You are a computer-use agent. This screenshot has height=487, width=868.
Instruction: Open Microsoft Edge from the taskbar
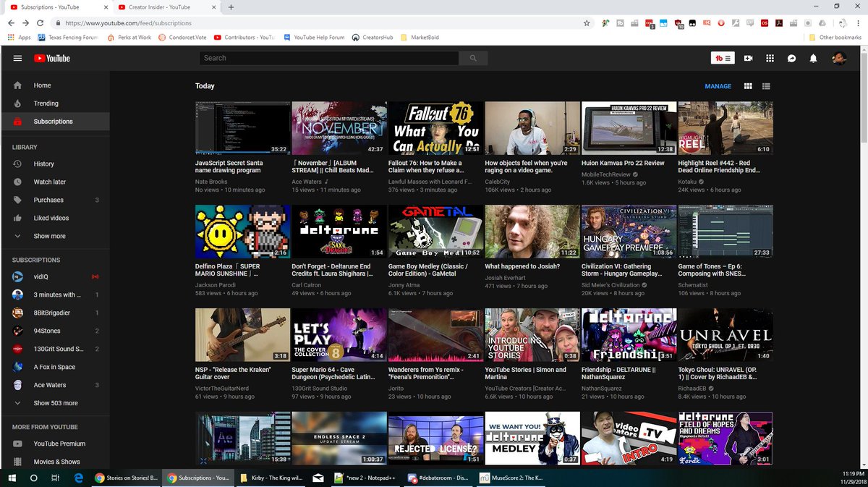78,478
